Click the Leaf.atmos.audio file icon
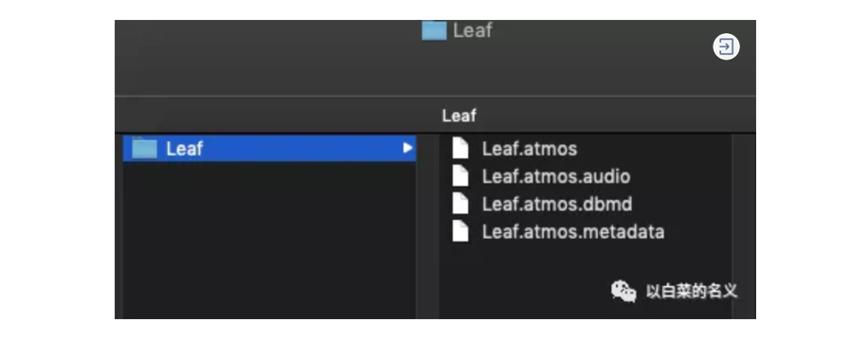 (x=460, y=176)
